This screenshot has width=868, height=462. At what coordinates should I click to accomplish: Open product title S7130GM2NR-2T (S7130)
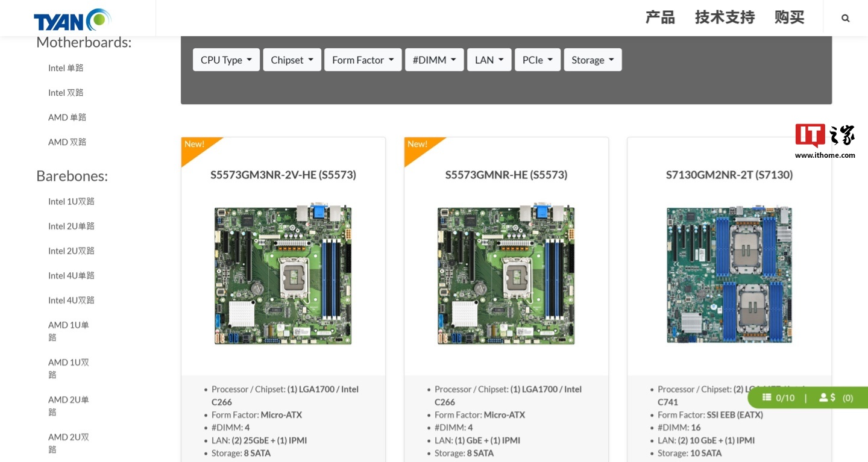click(729, 175)
